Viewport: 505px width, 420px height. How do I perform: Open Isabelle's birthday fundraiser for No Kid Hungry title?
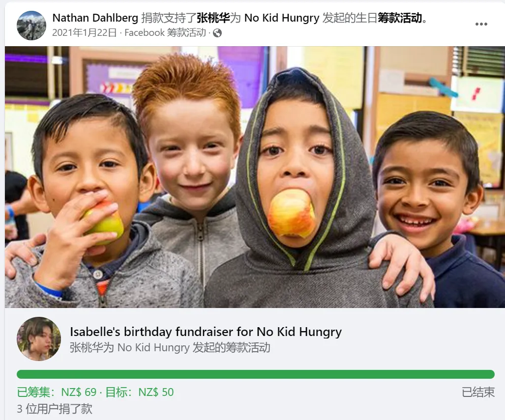point(206,332)
